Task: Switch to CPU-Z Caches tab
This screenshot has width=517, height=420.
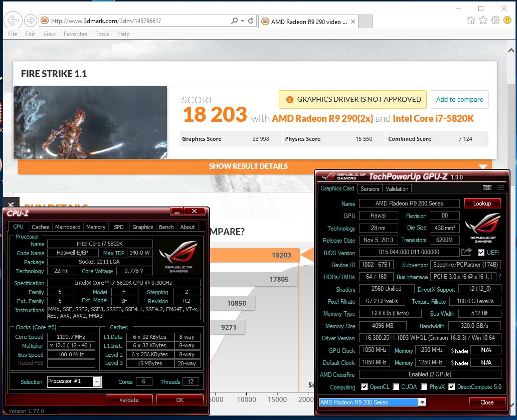Action: click(41, 227)
